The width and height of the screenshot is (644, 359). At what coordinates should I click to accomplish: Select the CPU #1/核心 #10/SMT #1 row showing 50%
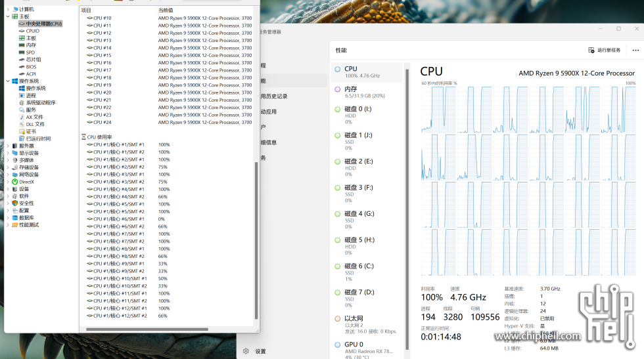pyautogui.click(x=166, y=278)
